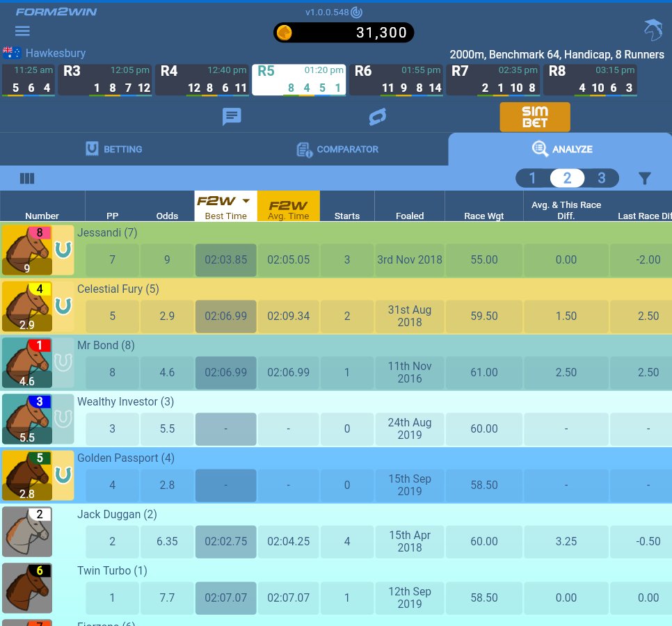Select Wealthy Investor horse number 3 icon
Image resolution: width=672 pixels, height=626 pixels.
point(27,419)
